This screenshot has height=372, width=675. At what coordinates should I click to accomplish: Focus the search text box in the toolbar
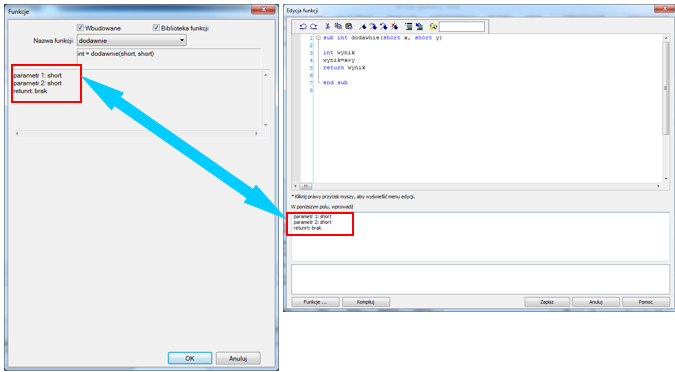(461, 27)
